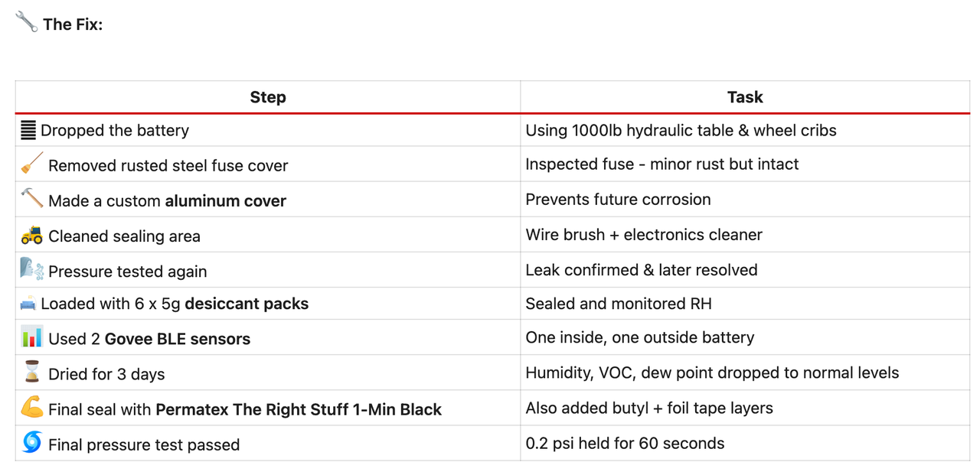Click the bar chart icon beside Govee sensors
This screenshot has width=980, height=475.
click(32, 337)
